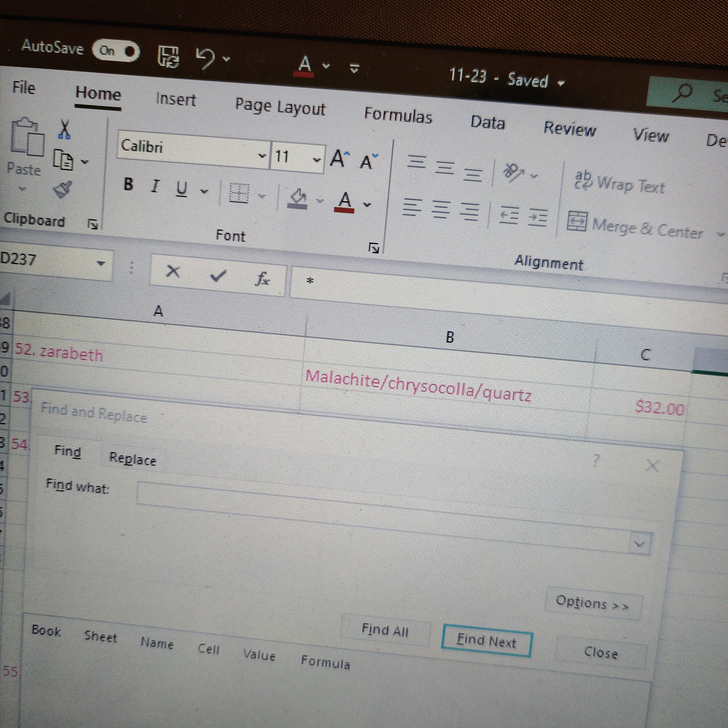This screenshot has height=728, width=728.
Task: Open the Calibri font name dropdown
Action: pyautogui.click(x=262, y=155)
